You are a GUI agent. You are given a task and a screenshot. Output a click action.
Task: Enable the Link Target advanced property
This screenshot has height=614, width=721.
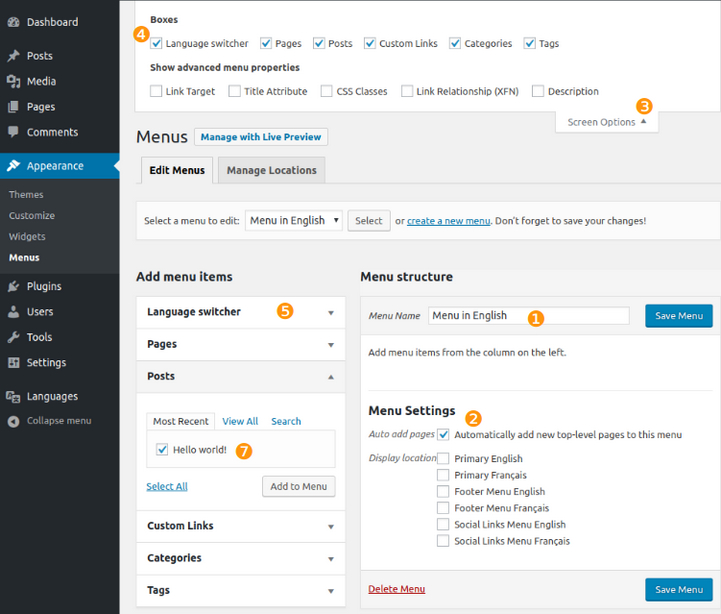(x=156, y=91)
